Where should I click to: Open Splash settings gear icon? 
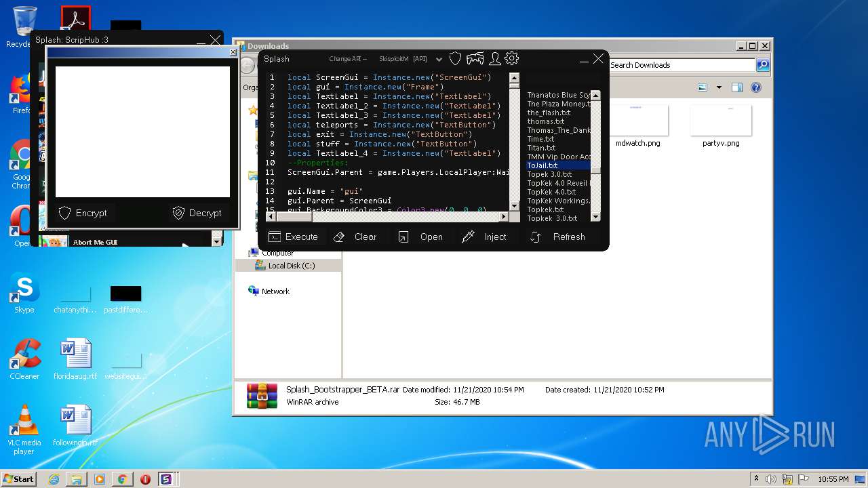[512, 58]
